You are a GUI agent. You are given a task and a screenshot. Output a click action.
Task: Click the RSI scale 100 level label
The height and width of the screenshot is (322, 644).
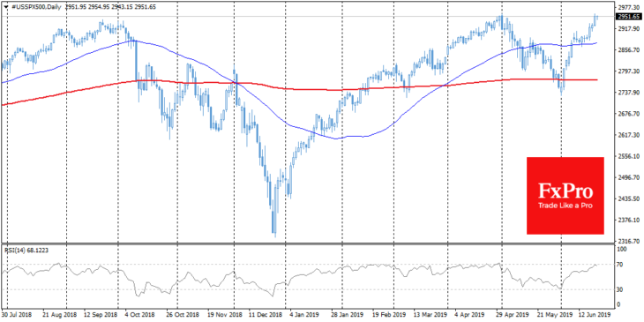pyautogui.click(x=623, y=250)
